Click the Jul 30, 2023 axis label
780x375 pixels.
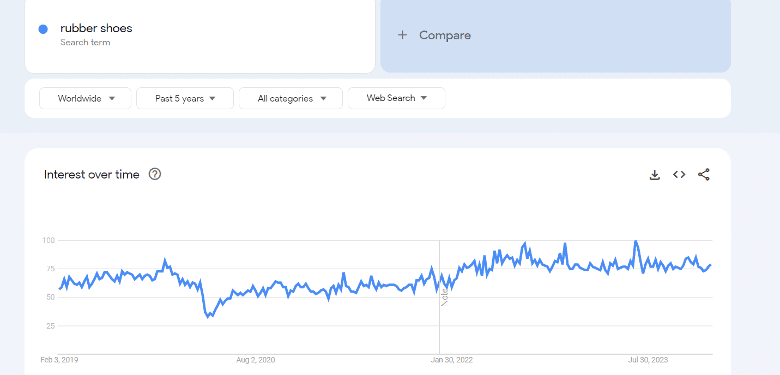click(647, 360)
